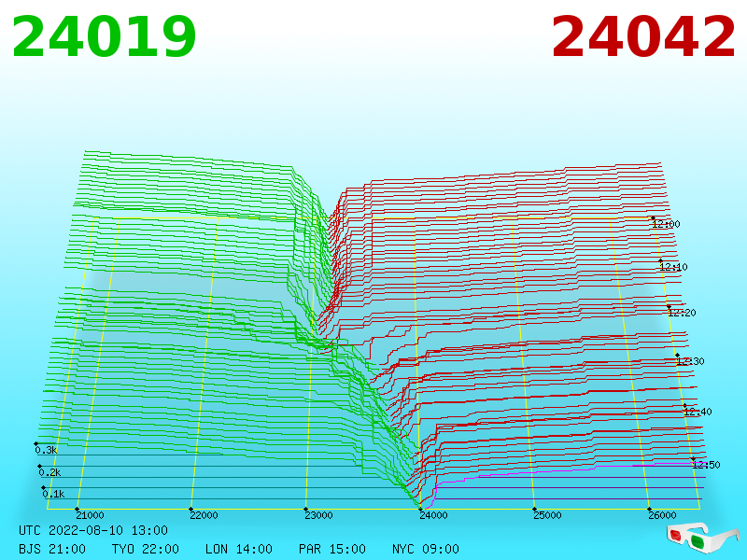Click the PAR 15:00 time
Screen dimensions: 747x560
click(x=332, y=549)
